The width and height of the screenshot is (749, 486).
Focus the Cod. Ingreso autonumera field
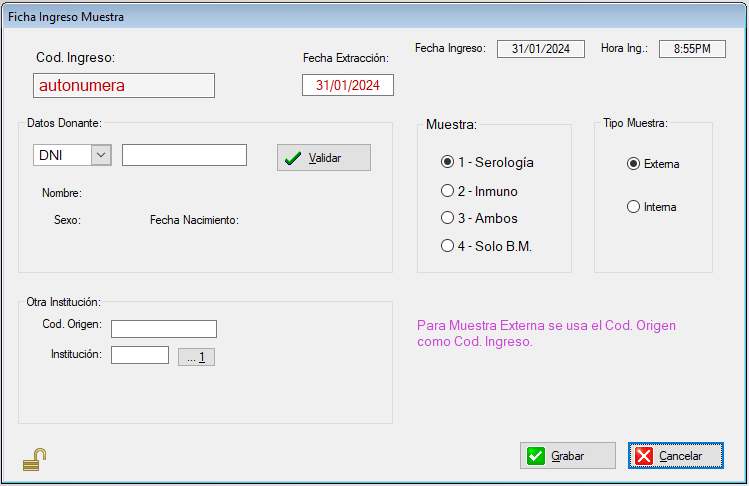124,86
